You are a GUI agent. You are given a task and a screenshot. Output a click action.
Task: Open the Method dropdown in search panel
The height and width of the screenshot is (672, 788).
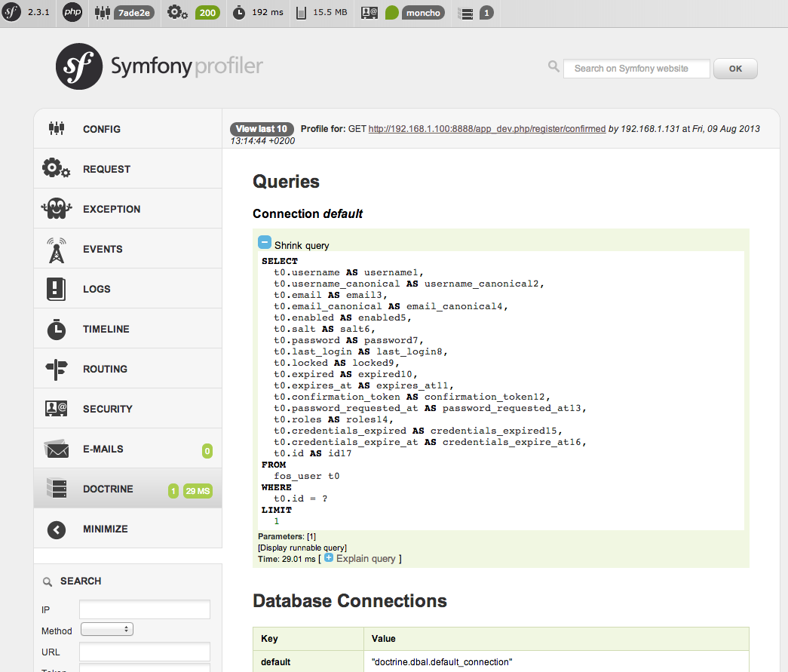click(x=106, y=629)
